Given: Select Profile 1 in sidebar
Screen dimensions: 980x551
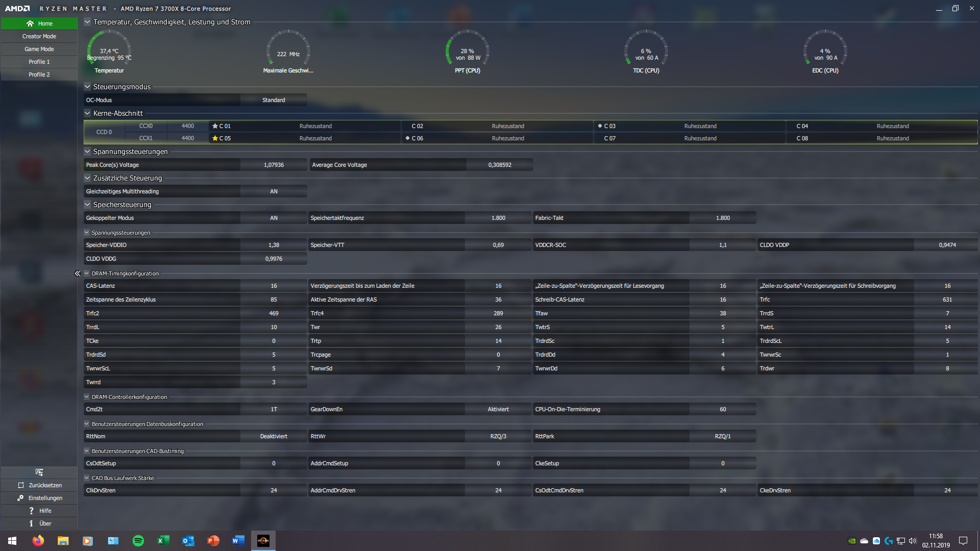Looking at the screenshot, I should [39, 62].
